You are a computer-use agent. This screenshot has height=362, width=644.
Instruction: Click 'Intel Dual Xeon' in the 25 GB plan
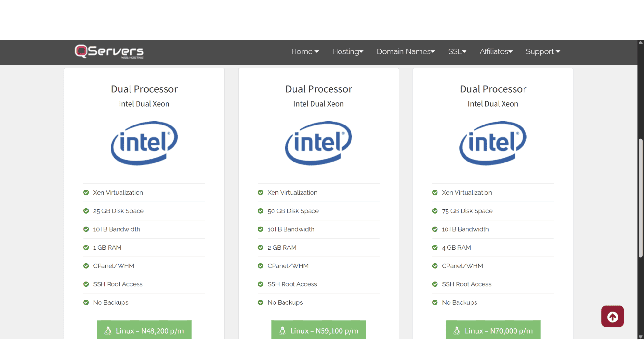coord(144,104)
